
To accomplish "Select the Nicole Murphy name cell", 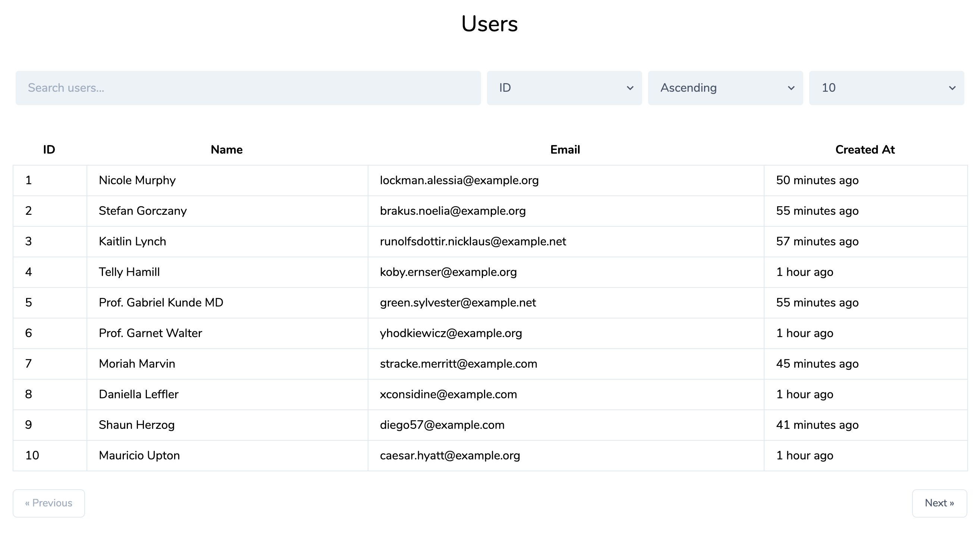I will pos(137,180).
